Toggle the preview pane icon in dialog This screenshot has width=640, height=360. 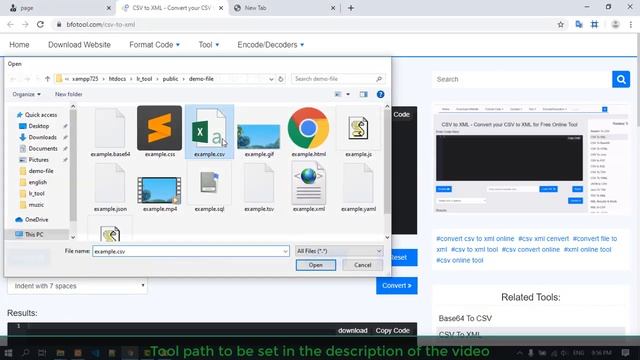(363, 94)
